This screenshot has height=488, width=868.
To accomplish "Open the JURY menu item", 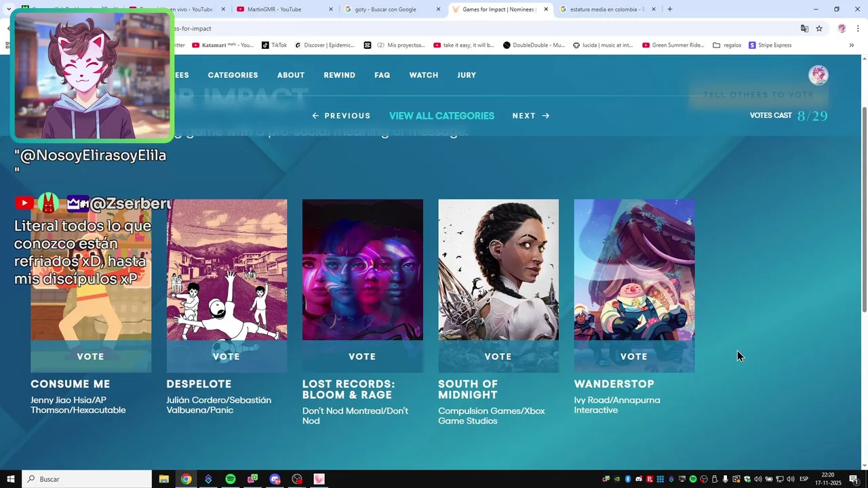I will (467, 75).
